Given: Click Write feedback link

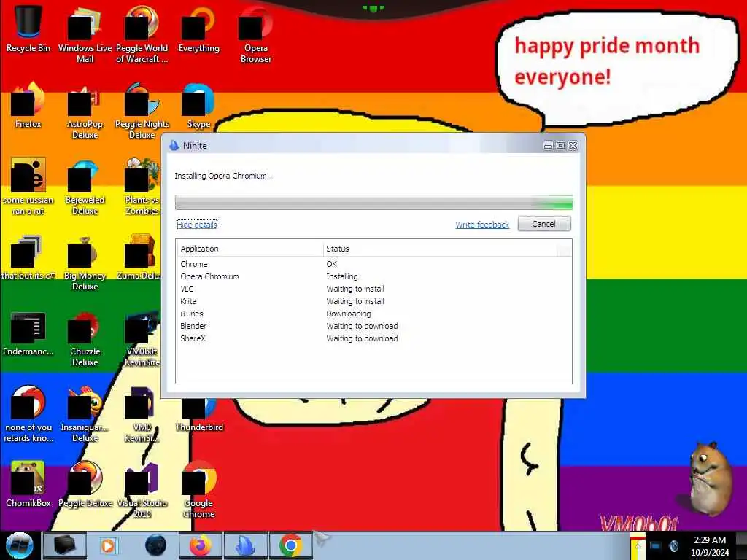Looking at the screenshot, I should [482, 225].
